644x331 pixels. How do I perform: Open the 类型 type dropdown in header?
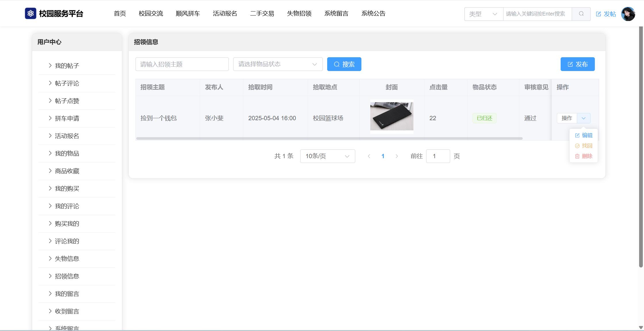[484, 14]
